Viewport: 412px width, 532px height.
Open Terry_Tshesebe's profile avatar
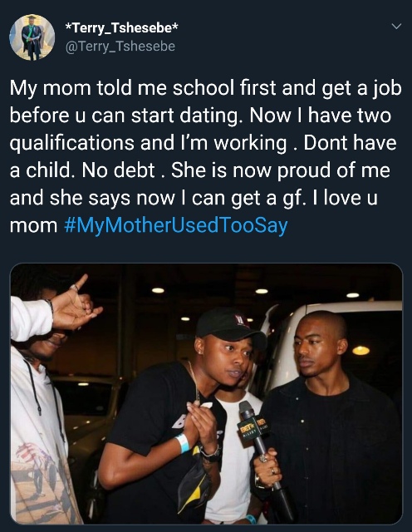point(32,37)
